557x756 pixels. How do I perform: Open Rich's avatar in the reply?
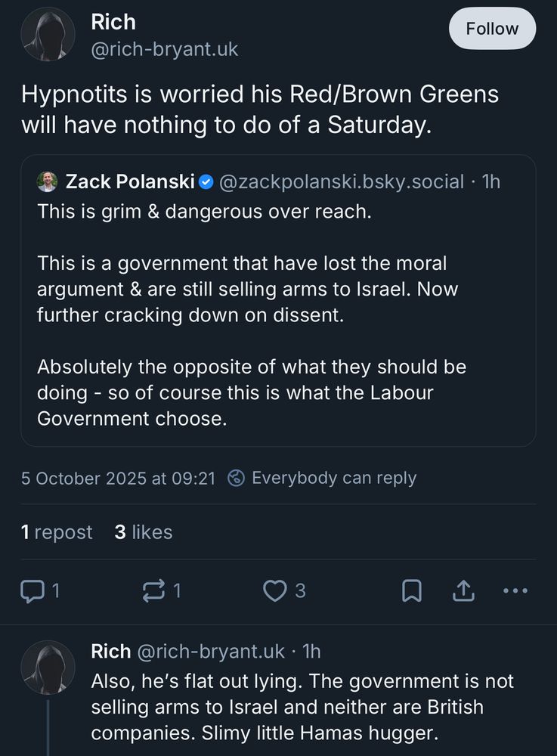tap(48, 668)
